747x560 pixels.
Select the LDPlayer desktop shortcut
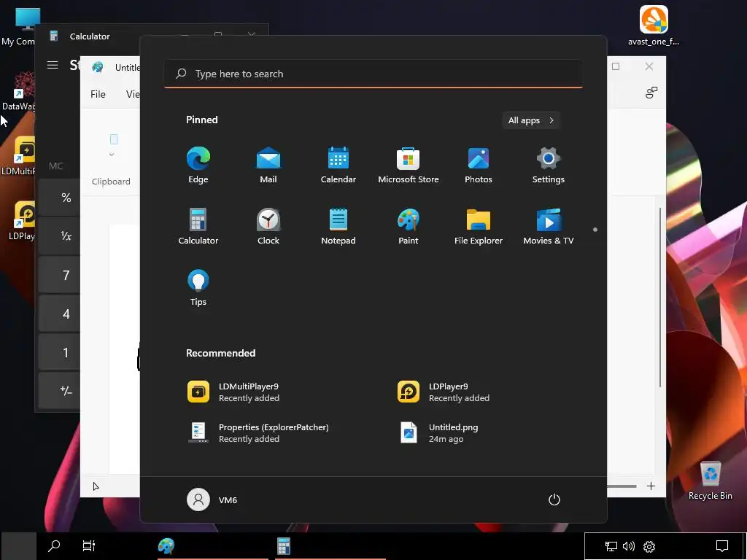pos(21,220)
